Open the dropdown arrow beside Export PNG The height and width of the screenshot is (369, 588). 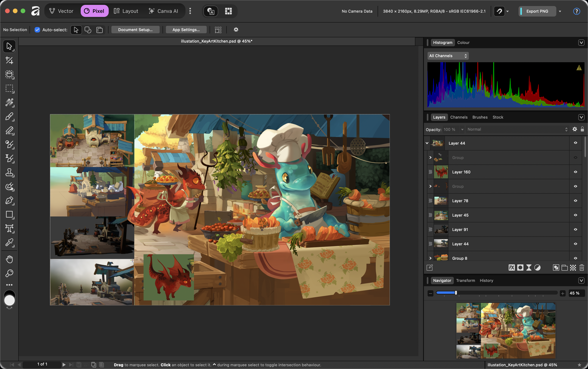(560, 11)
